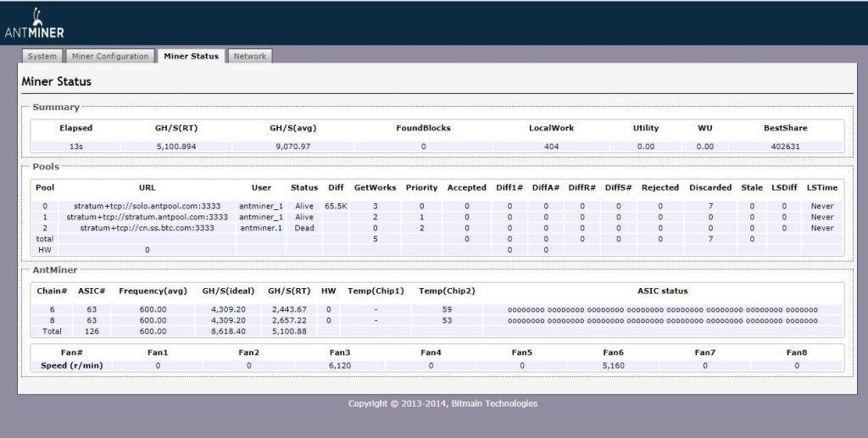Click the Pools total row label
This screenshot has height=438, width=868.
45,239
